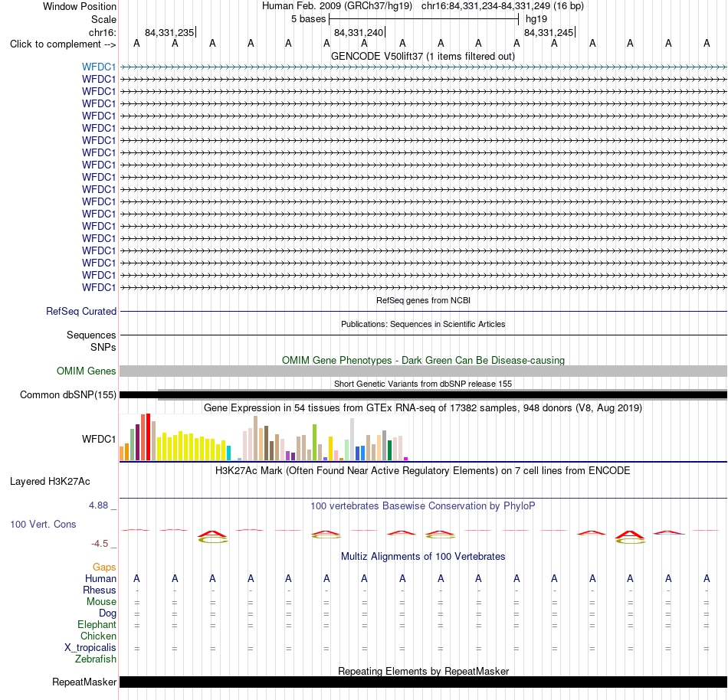
Task: Click the 'Human Feb. 2009 (GRCh37/hg19)' assembly text
Action: tap(337, 6)
